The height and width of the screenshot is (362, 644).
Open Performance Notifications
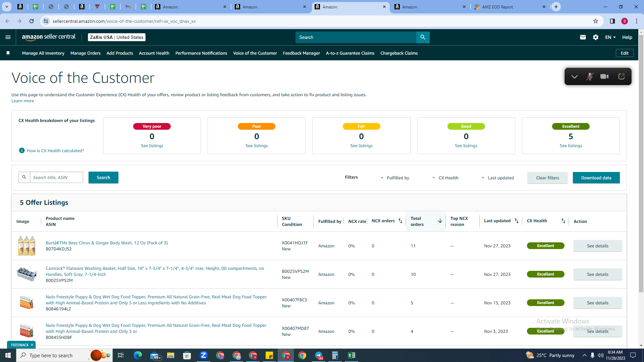(x=201, y=53)
